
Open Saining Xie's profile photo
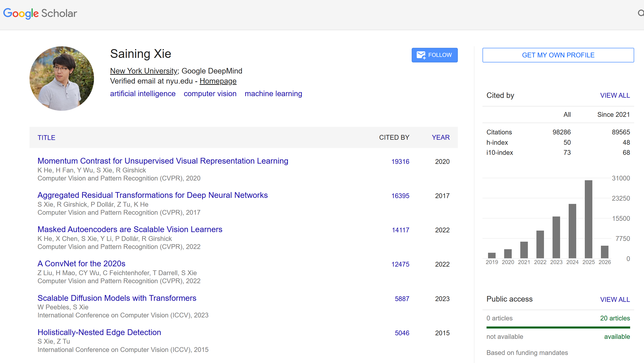(62, 78)
